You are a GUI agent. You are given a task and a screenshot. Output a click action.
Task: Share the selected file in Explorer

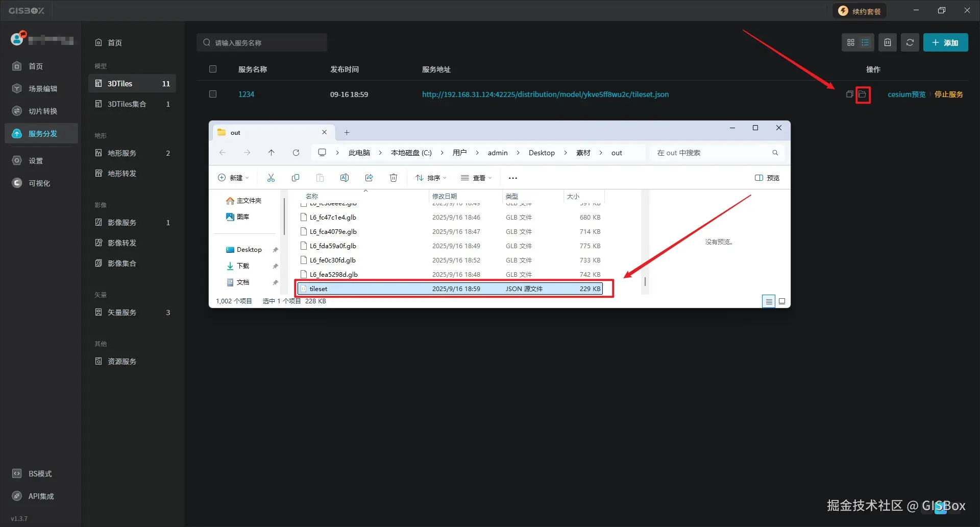pyautogui.click(x=369, y=178)
